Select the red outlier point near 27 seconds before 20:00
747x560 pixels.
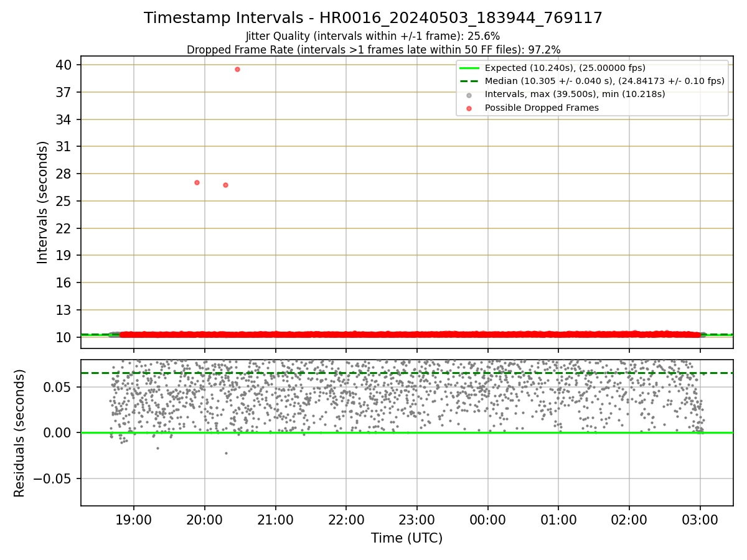click(x=197, y=182)
